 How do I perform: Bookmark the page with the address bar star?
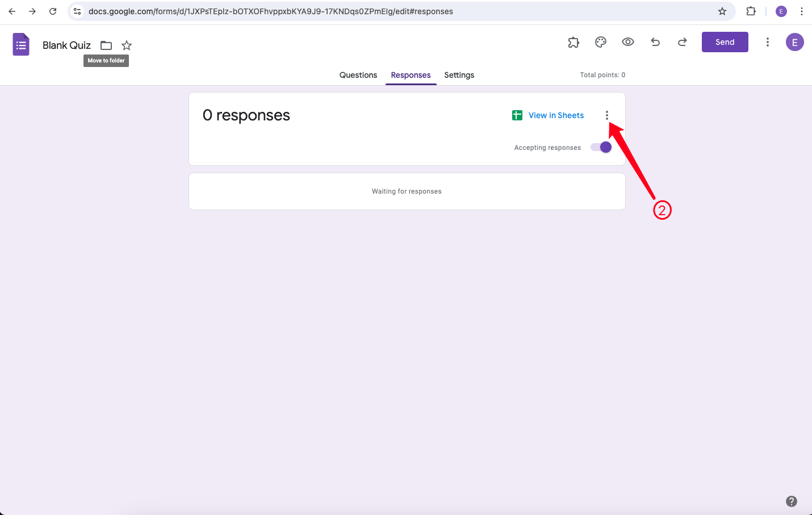[x=722, y=11]
